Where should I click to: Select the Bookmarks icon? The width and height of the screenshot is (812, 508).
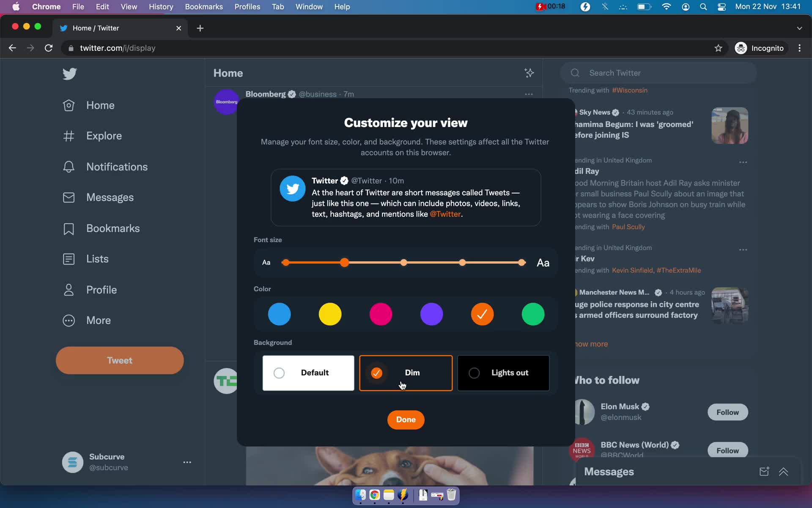pos(69,228)
